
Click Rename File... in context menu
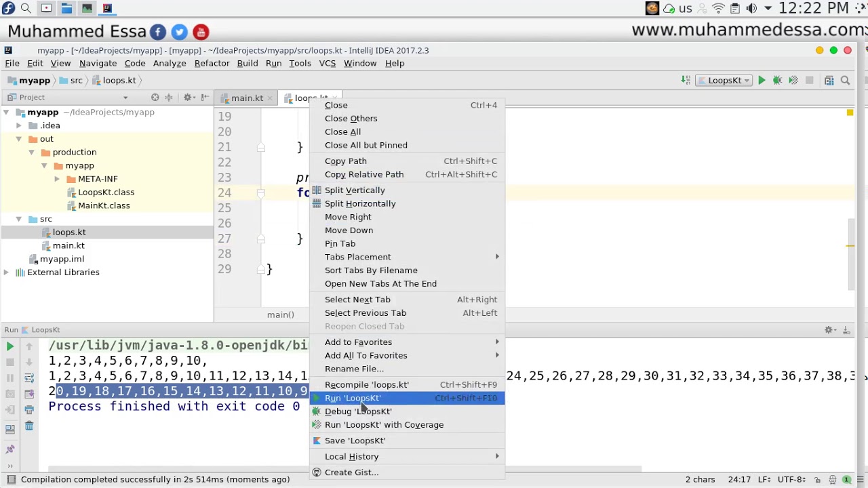coord(407,369)
